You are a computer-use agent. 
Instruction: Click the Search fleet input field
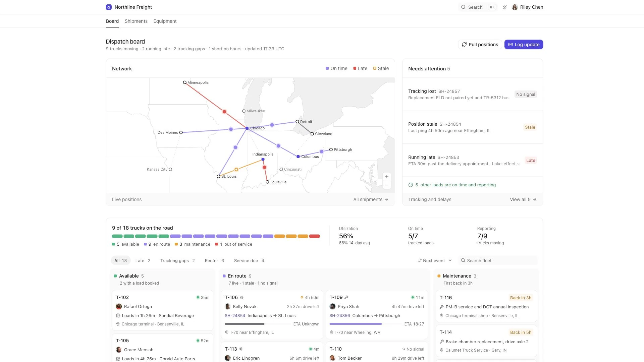coord(498,260)
